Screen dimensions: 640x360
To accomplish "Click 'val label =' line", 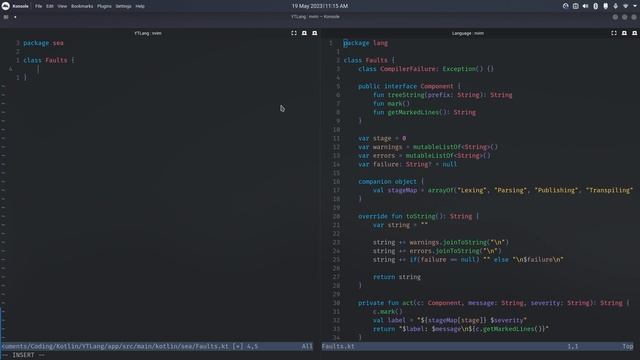I will click(x=450, y=320).
